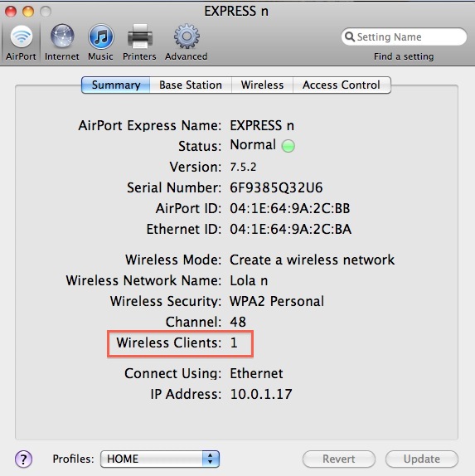
Task: Click the Wireless Network Name value Lola n
Action: (249, 280)
